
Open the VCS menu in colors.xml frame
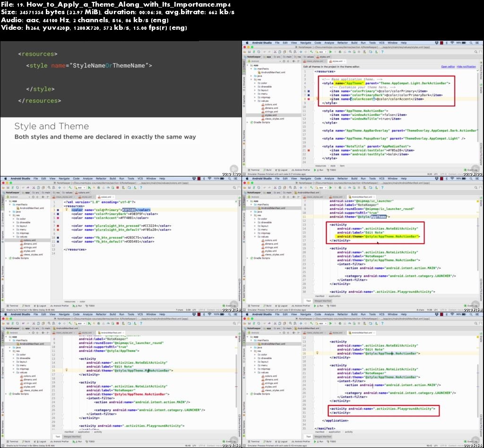point(140,178)
